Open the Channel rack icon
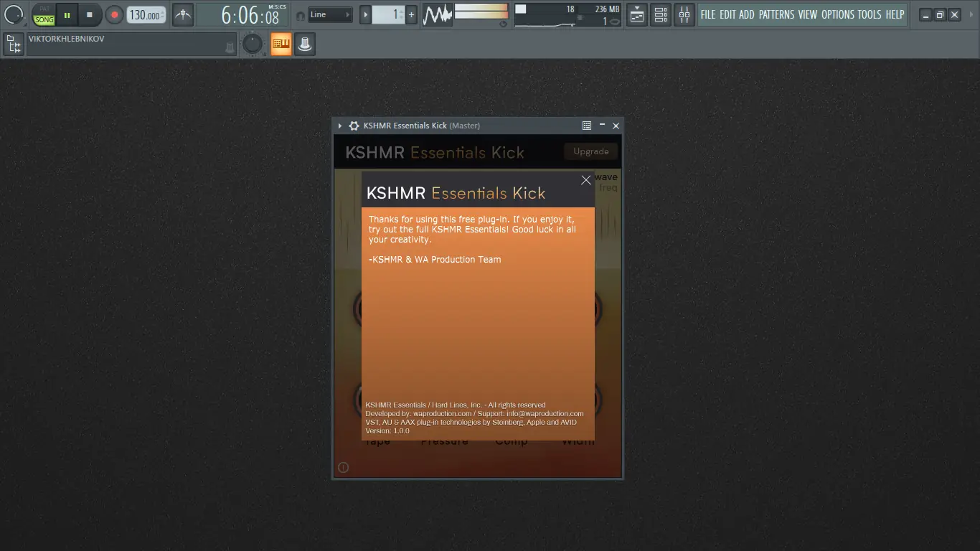Viewport: 980px width, 551px height. (661, 14)
